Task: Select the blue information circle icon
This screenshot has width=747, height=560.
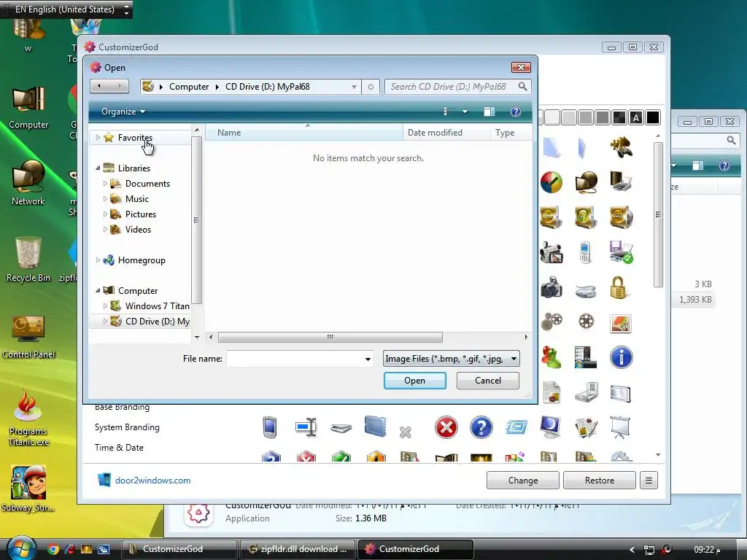Action: click(622, 357)
